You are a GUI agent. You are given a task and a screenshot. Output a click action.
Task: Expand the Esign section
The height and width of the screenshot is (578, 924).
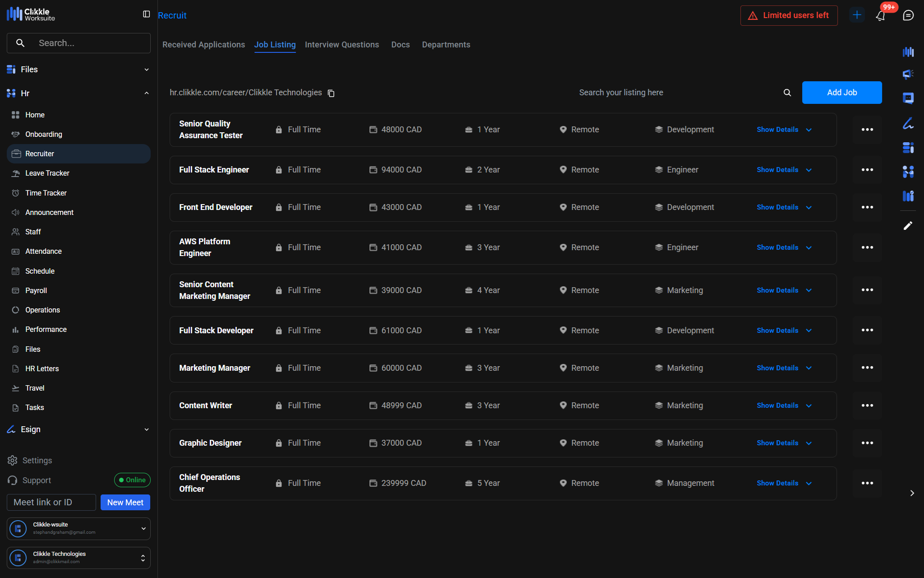click(x=146, y=429)
